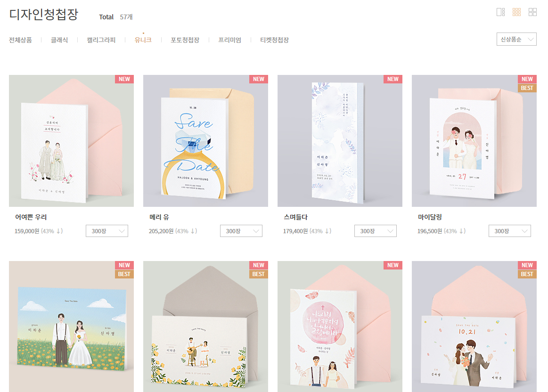The height and width of the screenshot is (392, 548).
Task: View the 10.21 confetti couple card thumbnail
Action: point(474,327)
